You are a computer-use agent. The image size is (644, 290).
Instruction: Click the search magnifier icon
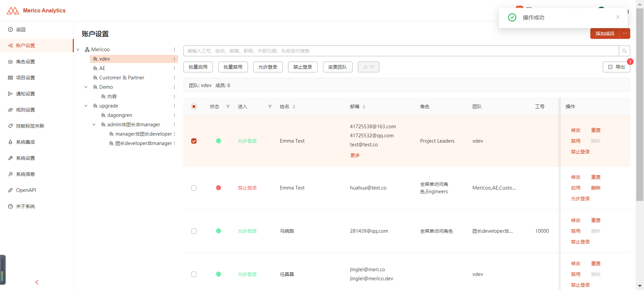coord(624,51)
